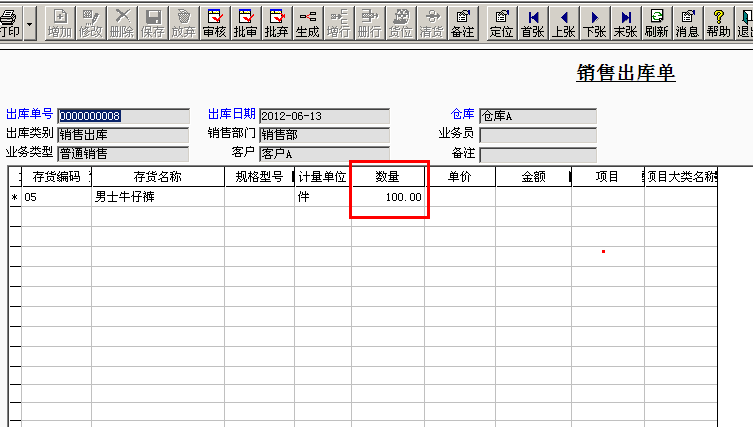Click the Refresh (刷新) toolbar button
753x427 pixels.
coord(656,23)
